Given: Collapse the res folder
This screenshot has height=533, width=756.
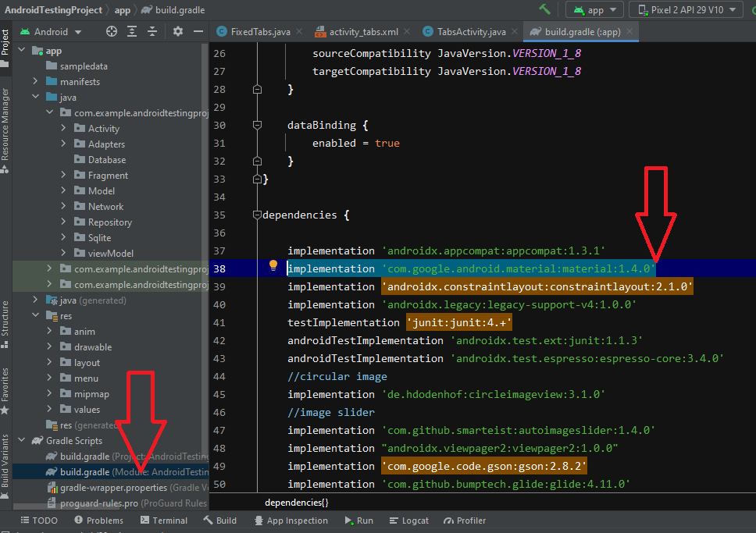Looking at the screenshot, I should tap(35, 315).
